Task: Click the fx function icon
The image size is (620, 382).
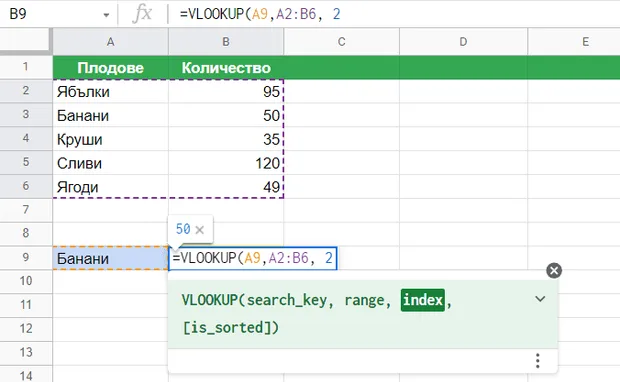Action: (142, 14)
